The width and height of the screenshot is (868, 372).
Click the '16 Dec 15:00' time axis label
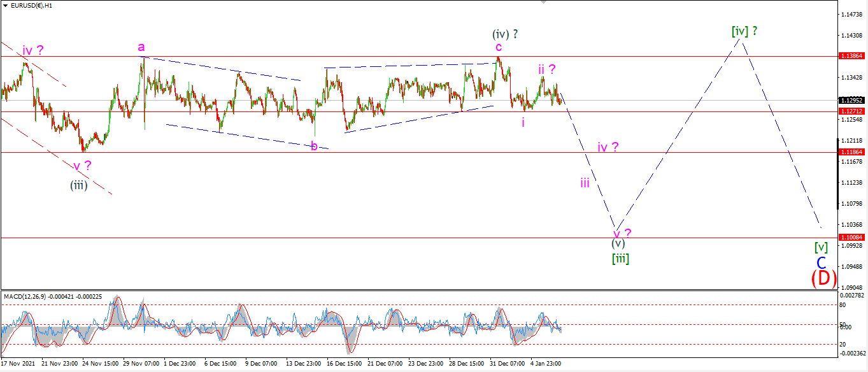343,364
